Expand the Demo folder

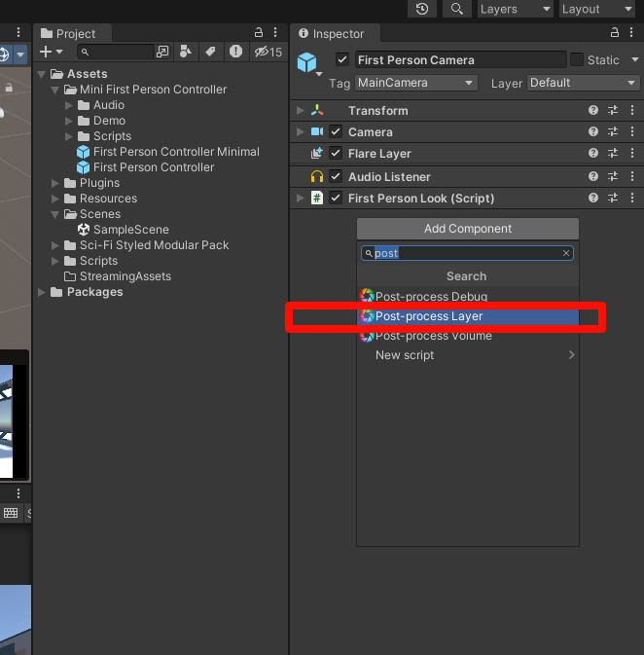coord(68,121)
